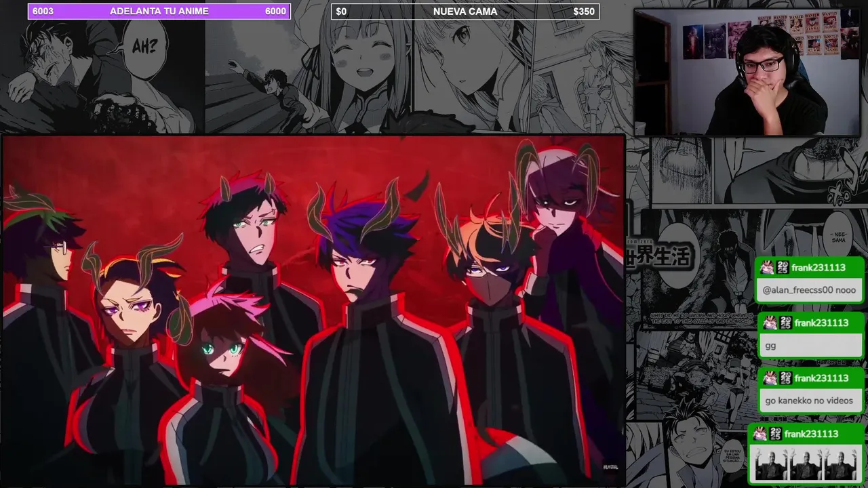Click the 'AH?' manga speech bubble

144,47
